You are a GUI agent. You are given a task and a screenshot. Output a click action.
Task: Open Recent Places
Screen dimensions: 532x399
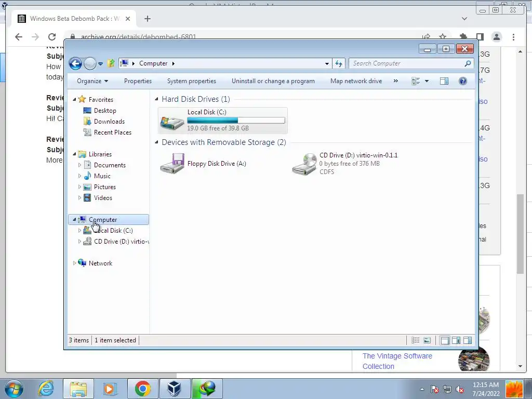point(113,132)
